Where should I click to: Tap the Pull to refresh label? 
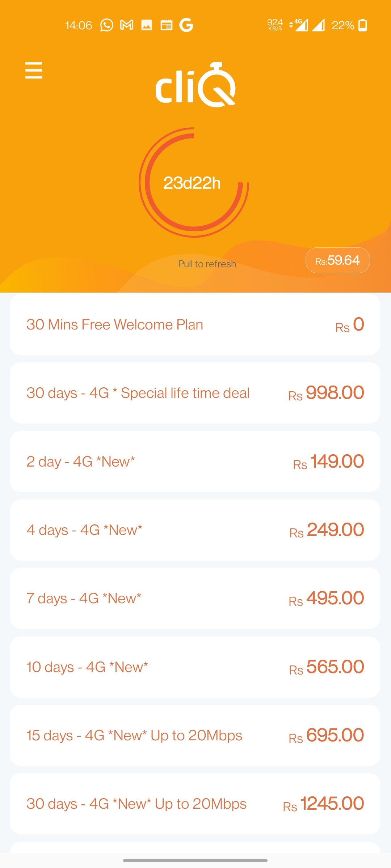point(207,264)
